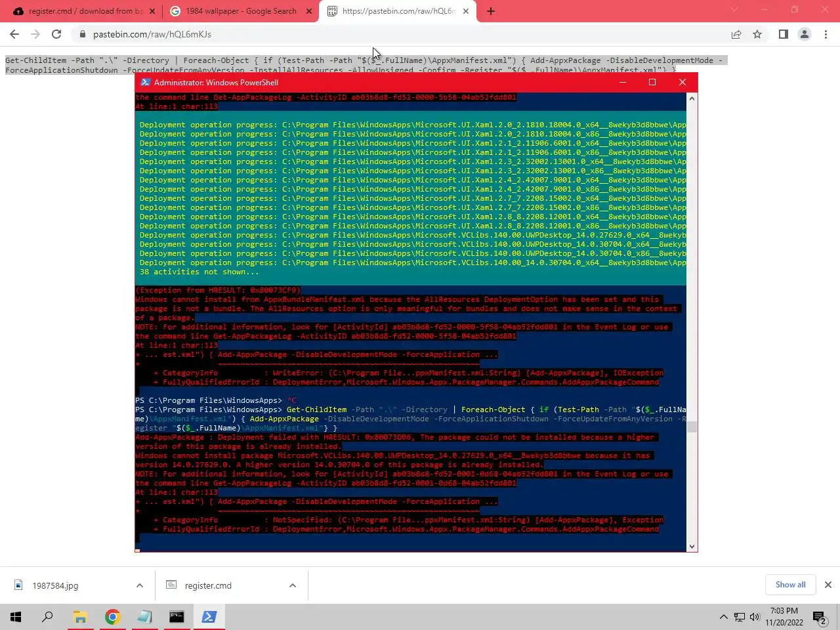Reload the pastebin page
Viewport: 840px width, 630px height.
pyautogui.click(x=56, y=34)
